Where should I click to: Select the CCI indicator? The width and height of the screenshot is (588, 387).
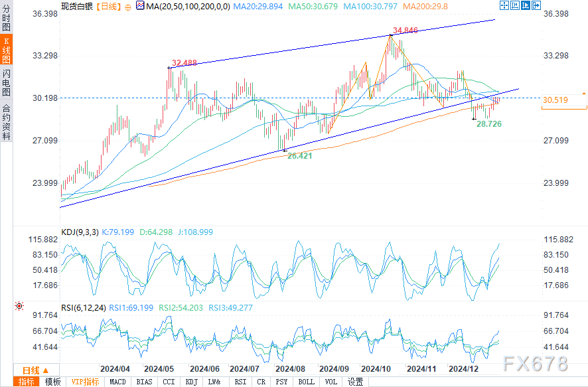coord(169,382)
